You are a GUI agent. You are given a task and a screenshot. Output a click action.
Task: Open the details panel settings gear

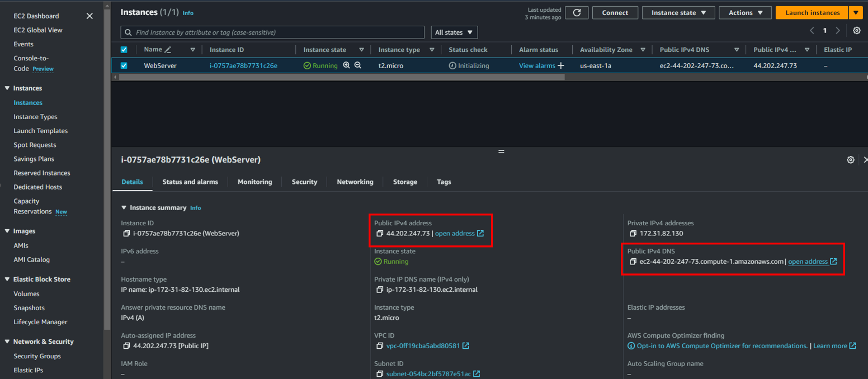click(851, 160)
